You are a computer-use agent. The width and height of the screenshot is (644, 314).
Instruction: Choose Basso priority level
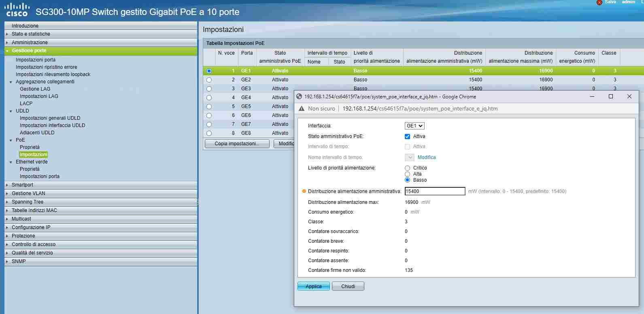tap(408, 180)
